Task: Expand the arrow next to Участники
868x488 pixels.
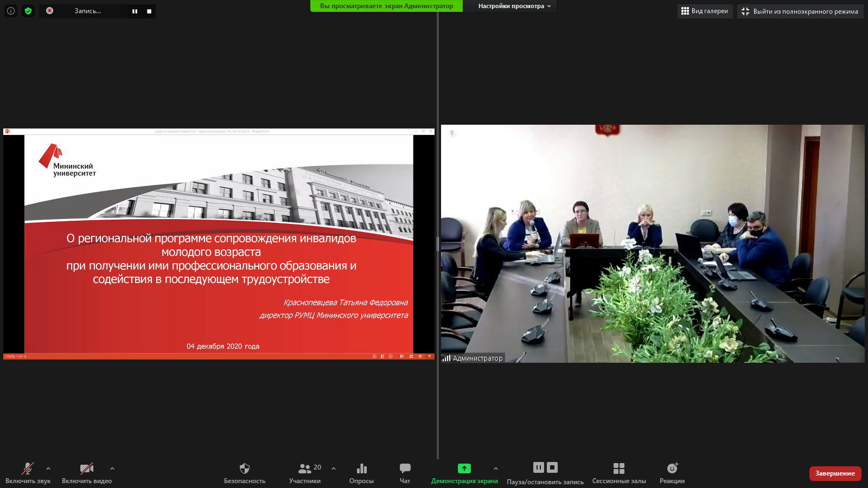Action: 334,468
